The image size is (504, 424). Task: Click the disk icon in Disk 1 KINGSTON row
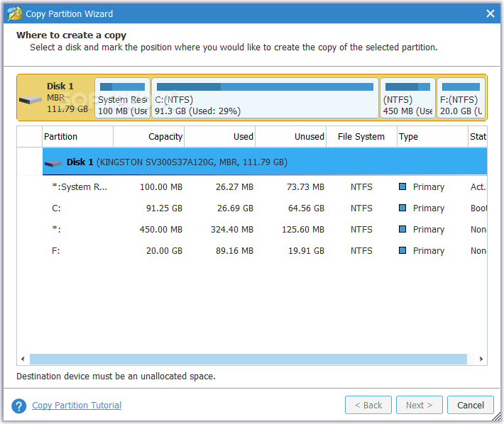pyautogui.click(x=53, y=163)
